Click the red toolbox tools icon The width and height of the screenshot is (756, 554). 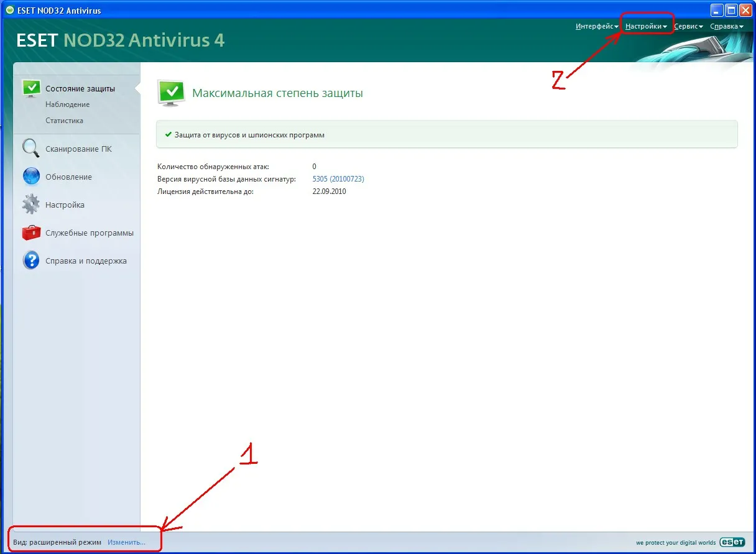(31, 233)
